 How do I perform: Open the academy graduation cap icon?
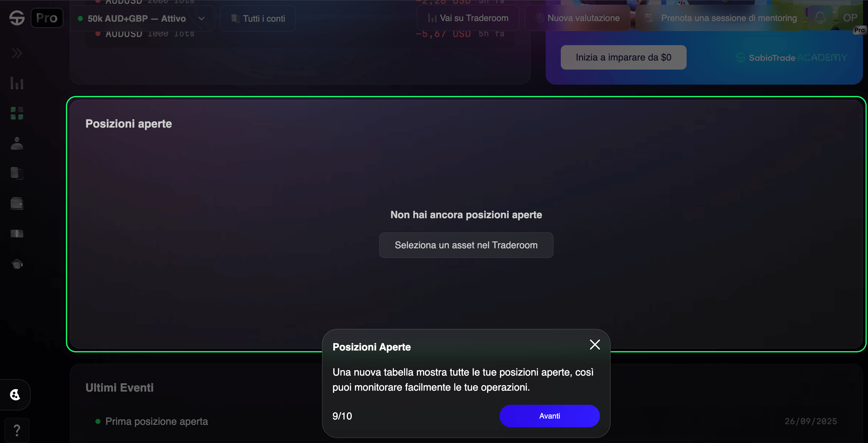click(17, 264)
